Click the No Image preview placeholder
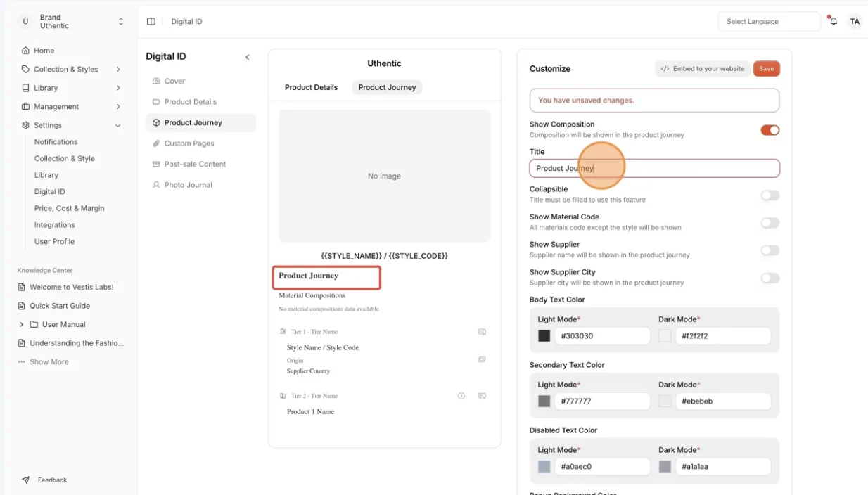 (x=384, y=176)
